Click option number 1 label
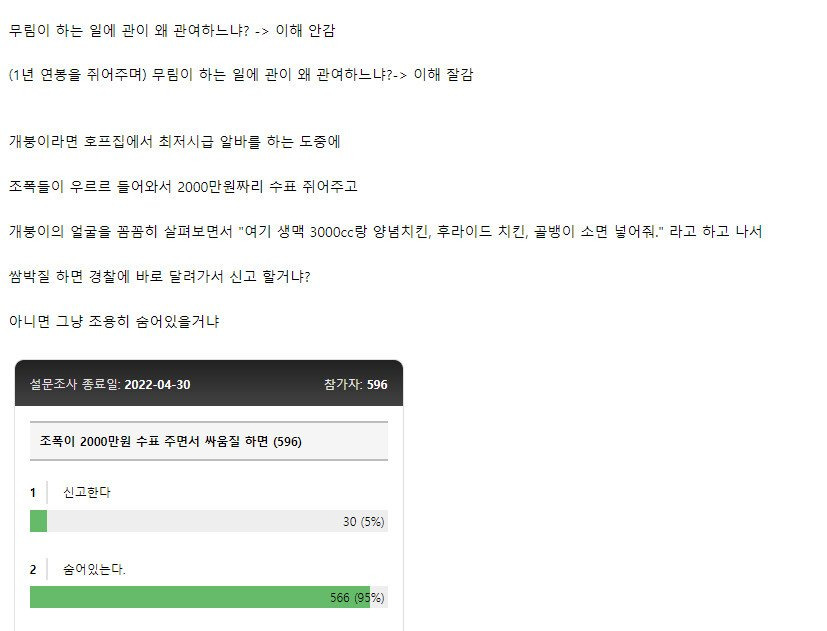This screenshot has height=631, width=827. pyautogui.click(x=33, y=493)
